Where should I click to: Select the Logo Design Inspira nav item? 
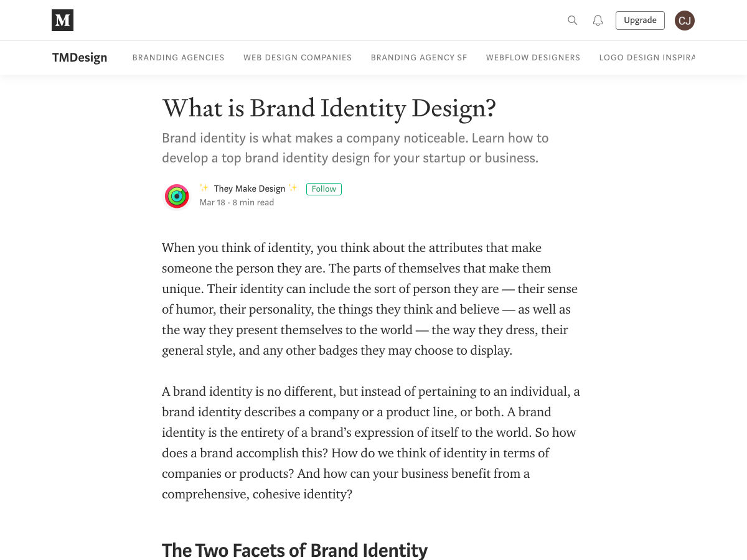point(646,58)
